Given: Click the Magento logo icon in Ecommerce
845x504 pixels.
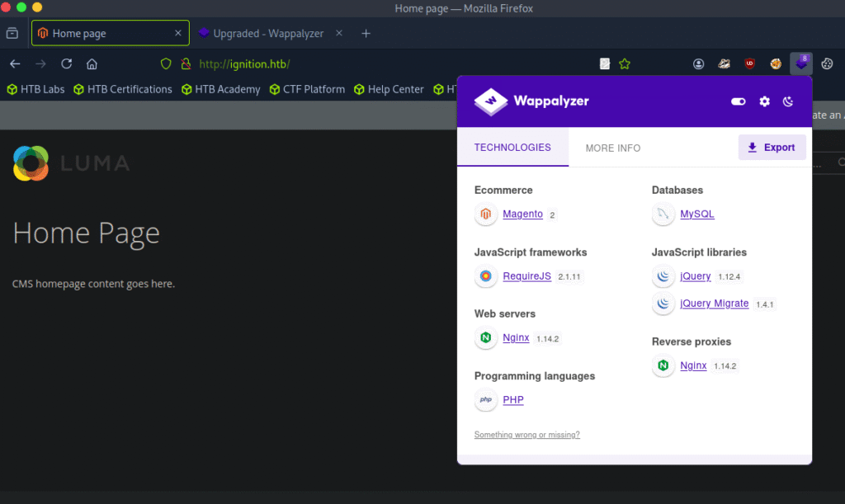Looking at the screenshot, I should point(486,214).
